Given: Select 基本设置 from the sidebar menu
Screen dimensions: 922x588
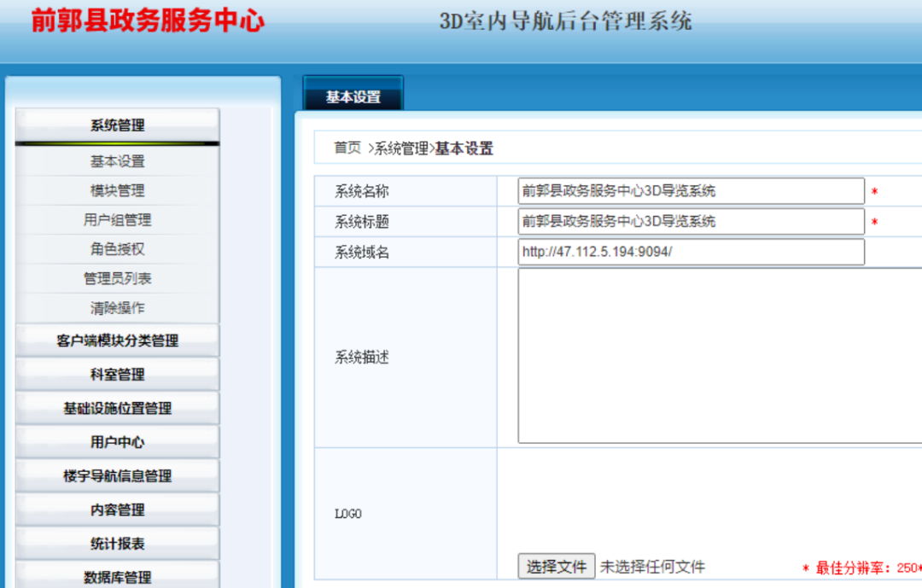Looking at the screenshot, I should click(117, 160).
